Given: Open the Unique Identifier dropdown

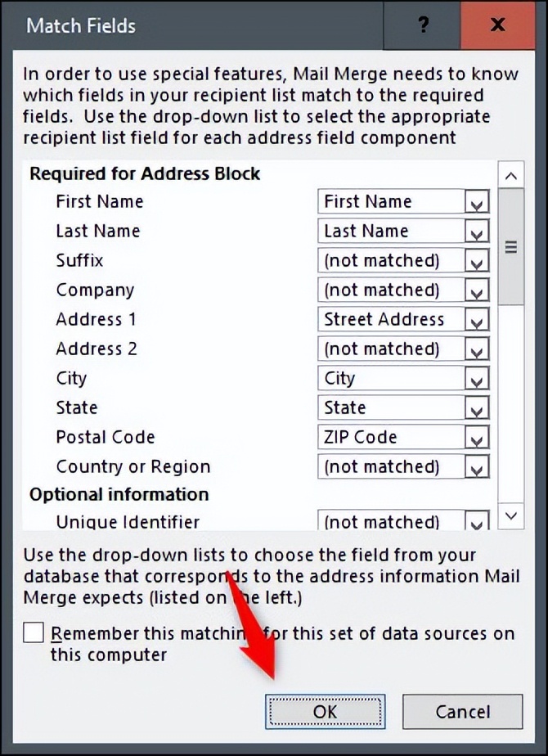Looking at the screenshot, I should click(477, 521).
